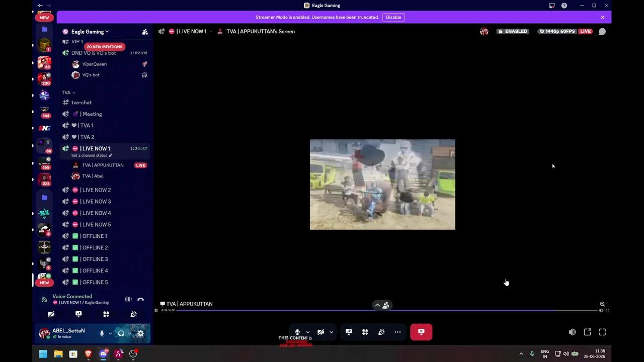Open the more options ellipsis in control bar
Image resolution: width=644 pixels, height=362 pixels.
coord(397,332)
